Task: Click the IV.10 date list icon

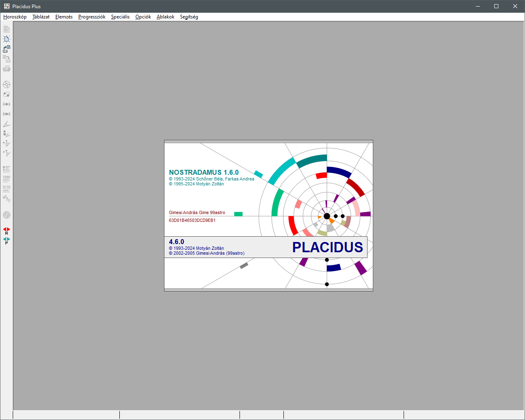Action: [7, 189]
